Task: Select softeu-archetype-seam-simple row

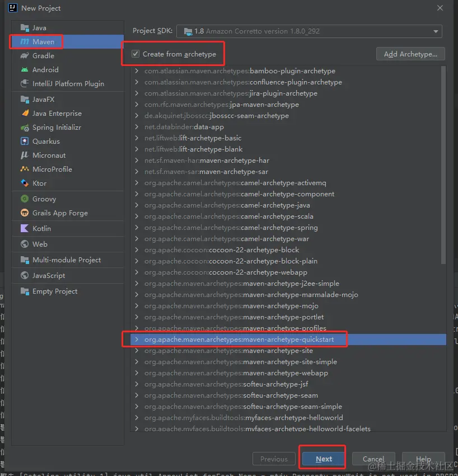Action: point(288,407)
